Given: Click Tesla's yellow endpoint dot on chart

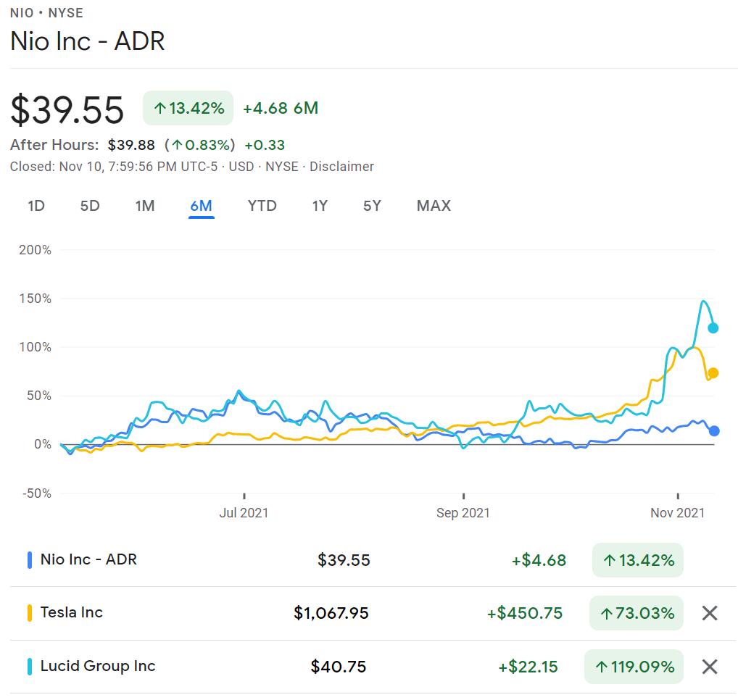Looking at the screenshot, I should [x=713, y=373].
